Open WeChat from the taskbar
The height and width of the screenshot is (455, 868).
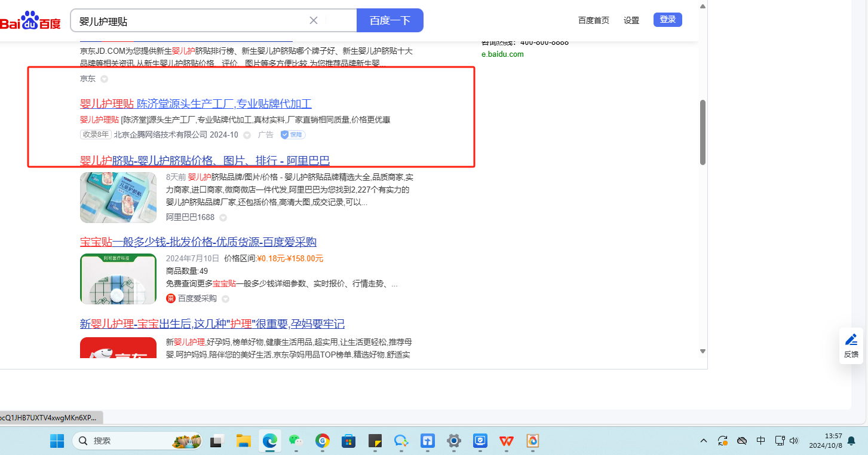tap(296, 441)
